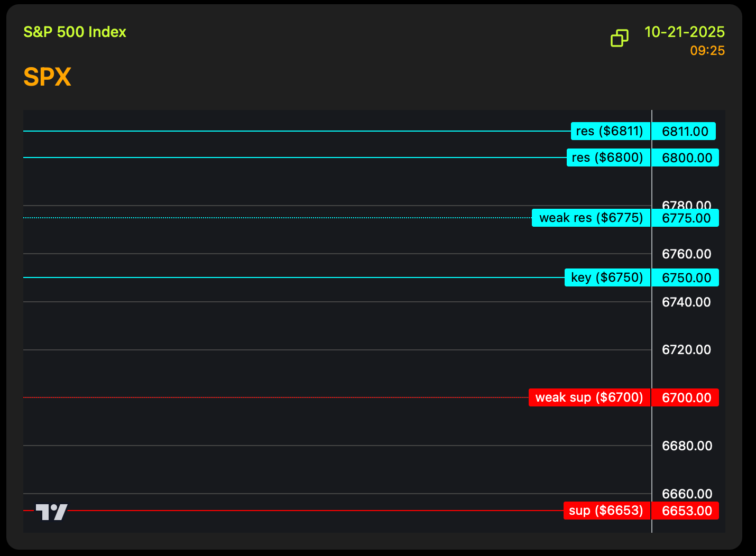Select the weak res ($6775) label
756x556 pixels.
pyautogui.click(x=591, y=218)
